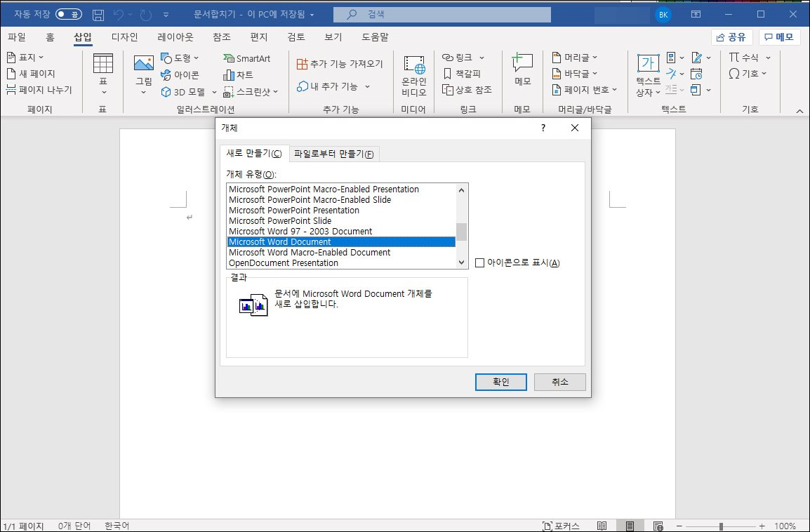Select the 새로 만들기 tab

point(254,154)
